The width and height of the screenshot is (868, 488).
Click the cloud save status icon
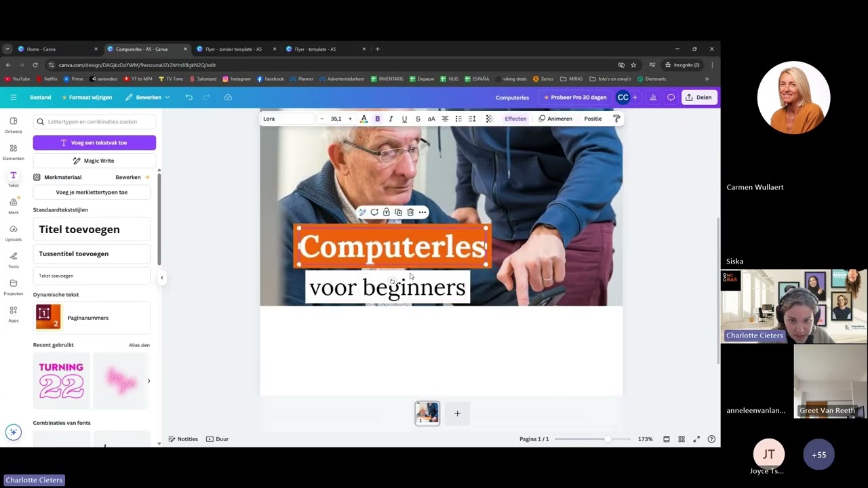click(x=228, y=98)
